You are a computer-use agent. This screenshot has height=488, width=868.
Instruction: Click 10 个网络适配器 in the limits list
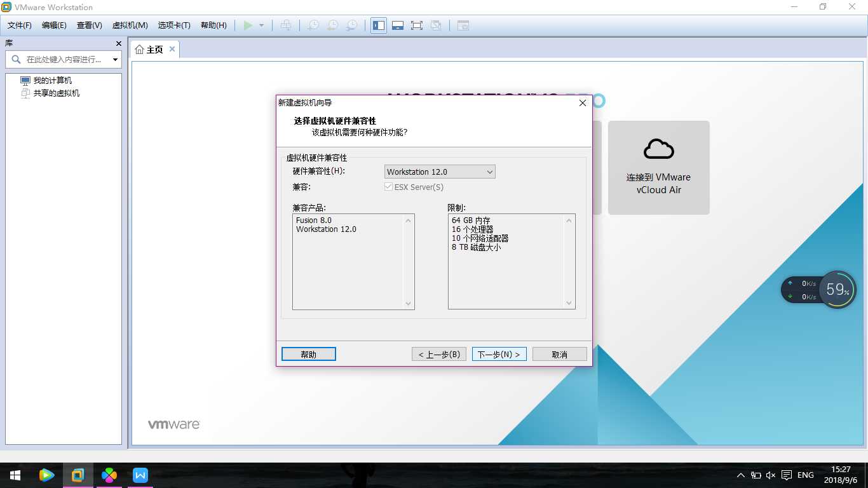coord(480,238)
